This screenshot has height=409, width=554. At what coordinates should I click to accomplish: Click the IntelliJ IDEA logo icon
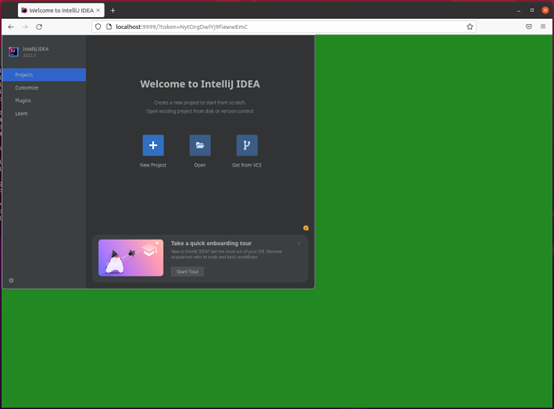14,52
